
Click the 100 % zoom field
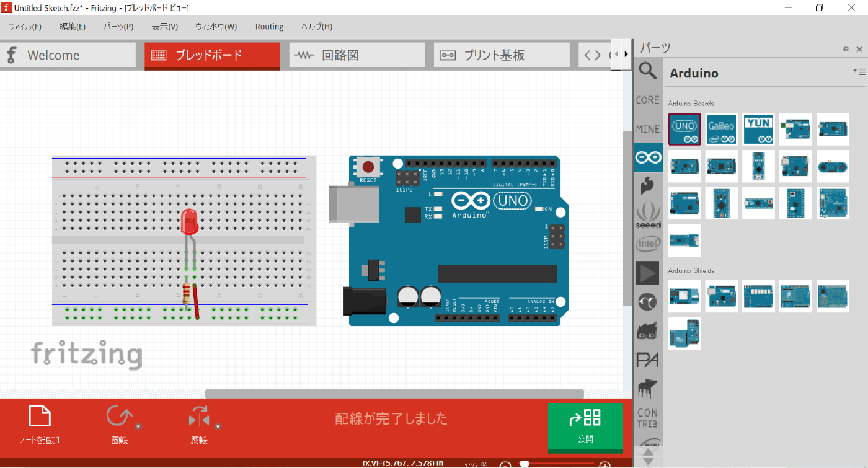tap(476, 465)
